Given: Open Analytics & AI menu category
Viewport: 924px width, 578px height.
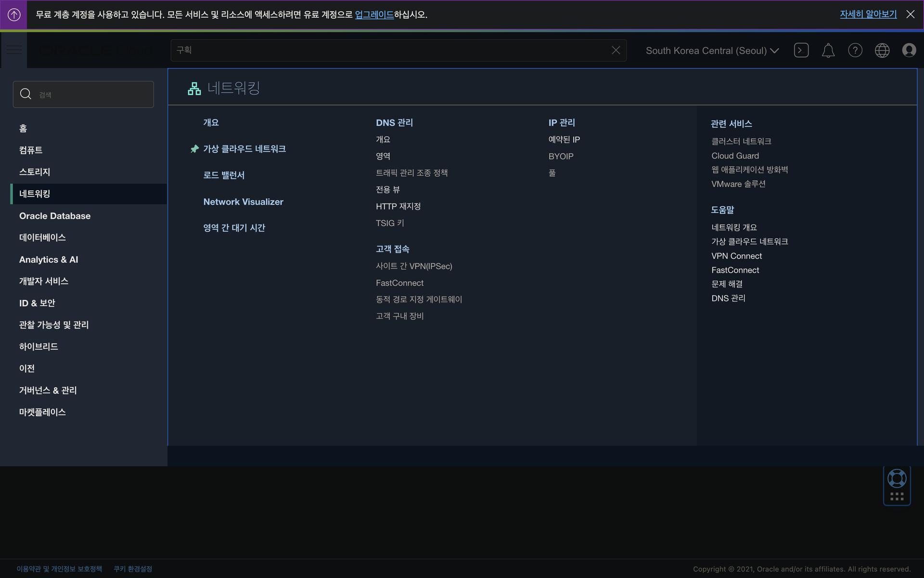Looking at the screenshot, I should [49, 260].
